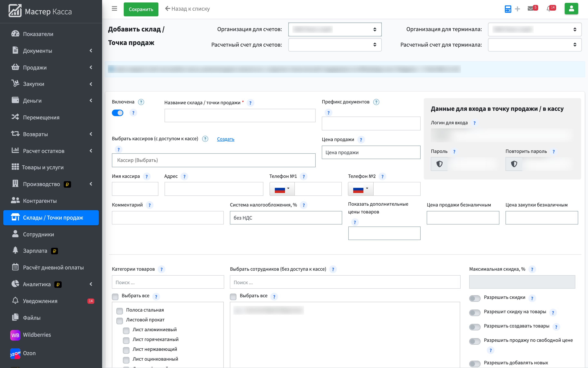The image size is (588, 368).
Task: Check the Лист алюминиевый category
Action: point(126,331)
